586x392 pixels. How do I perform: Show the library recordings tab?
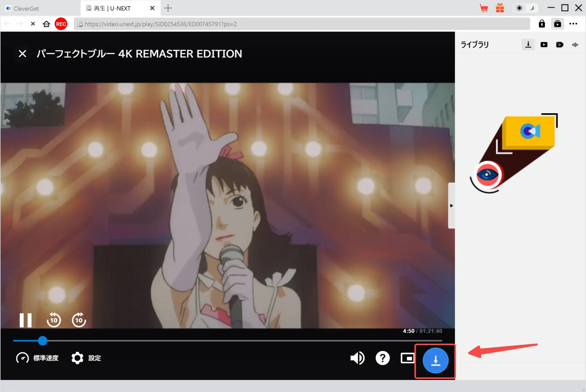559,45
